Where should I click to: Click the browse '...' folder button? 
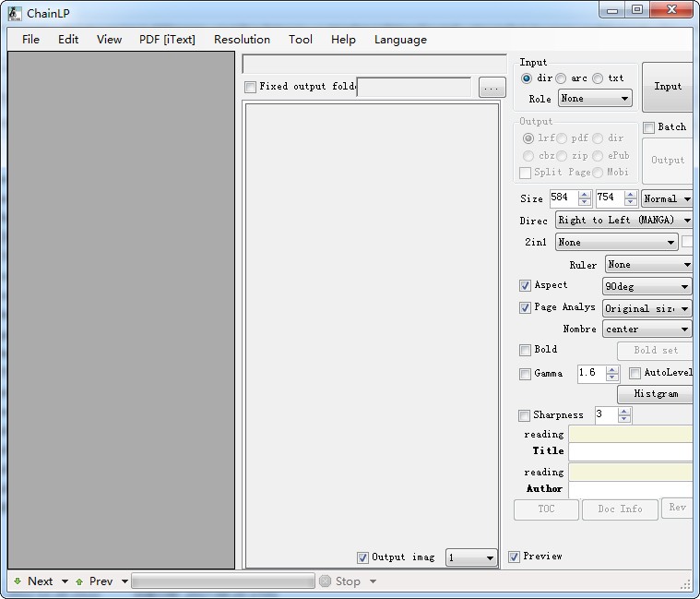[492, 87]
